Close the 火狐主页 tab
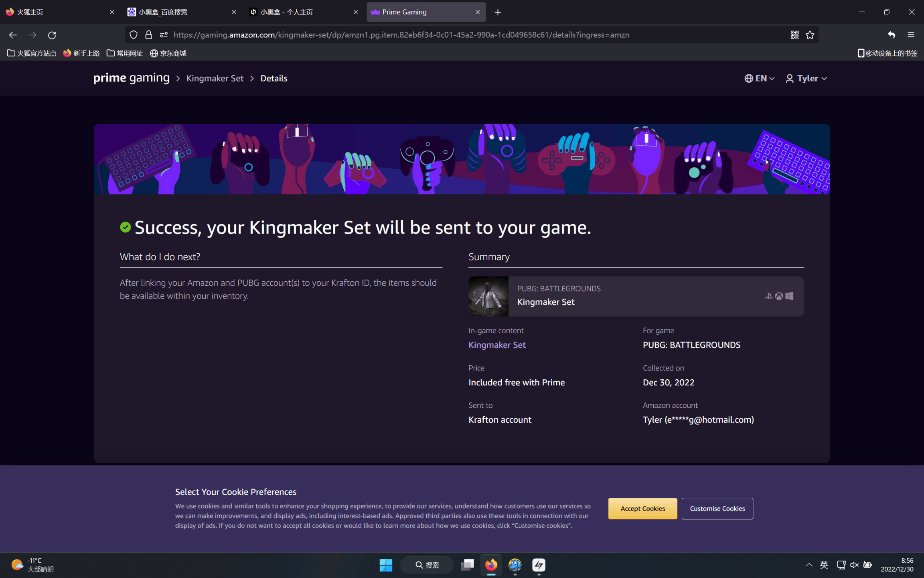The image size is (924, 578). (112, 12)
